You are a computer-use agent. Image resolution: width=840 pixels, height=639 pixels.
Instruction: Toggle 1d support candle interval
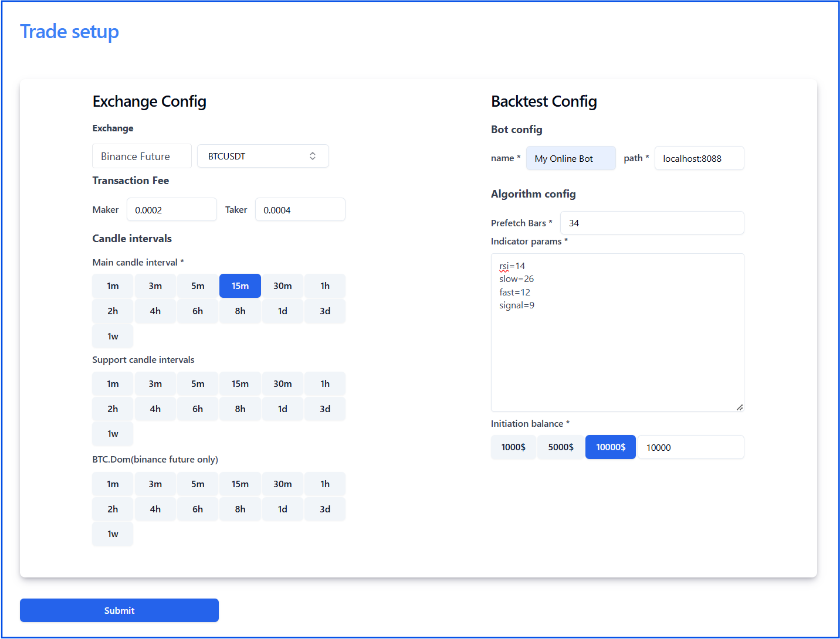283,409
